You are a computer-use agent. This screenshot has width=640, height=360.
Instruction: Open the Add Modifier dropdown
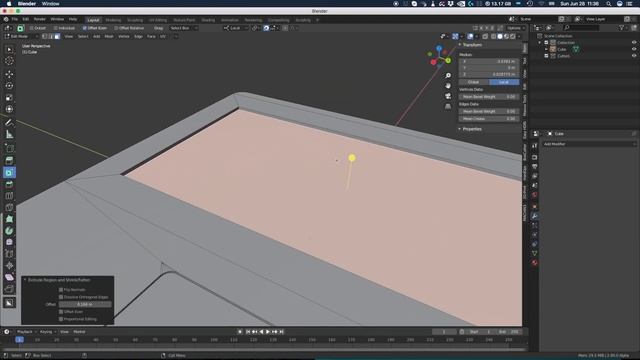589,144
